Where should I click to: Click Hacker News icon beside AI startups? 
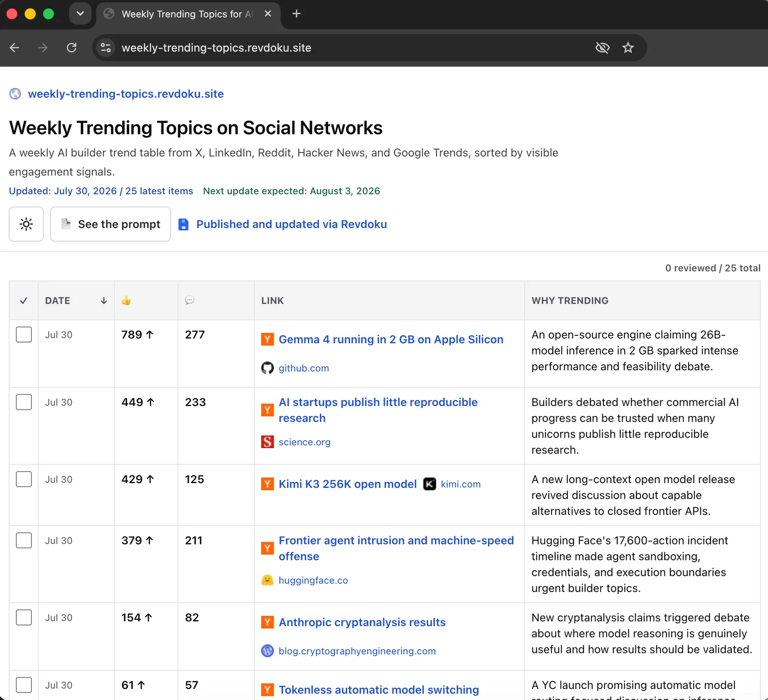(x=267, y=410)
